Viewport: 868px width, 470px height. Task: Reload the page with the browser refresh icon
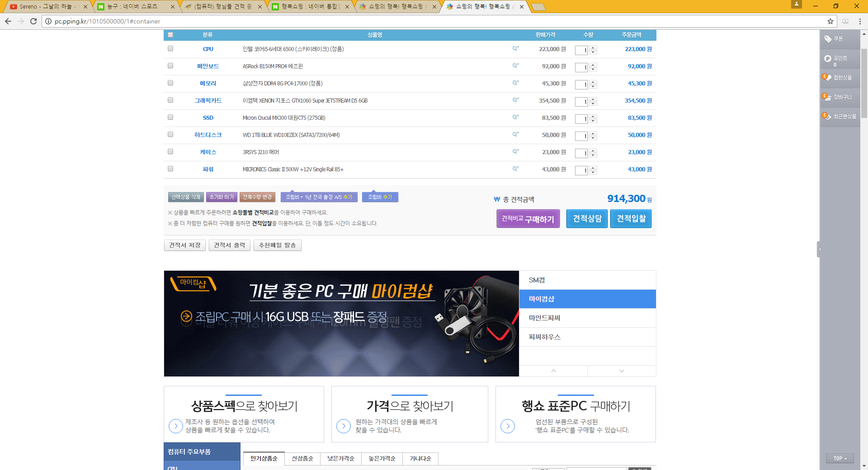point(33,21)
